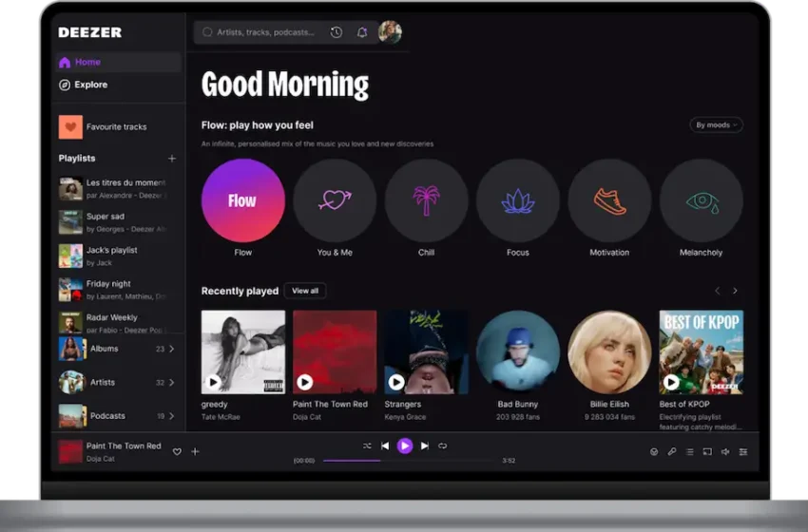Click the now-playing Doja Cat artist name

101,459
